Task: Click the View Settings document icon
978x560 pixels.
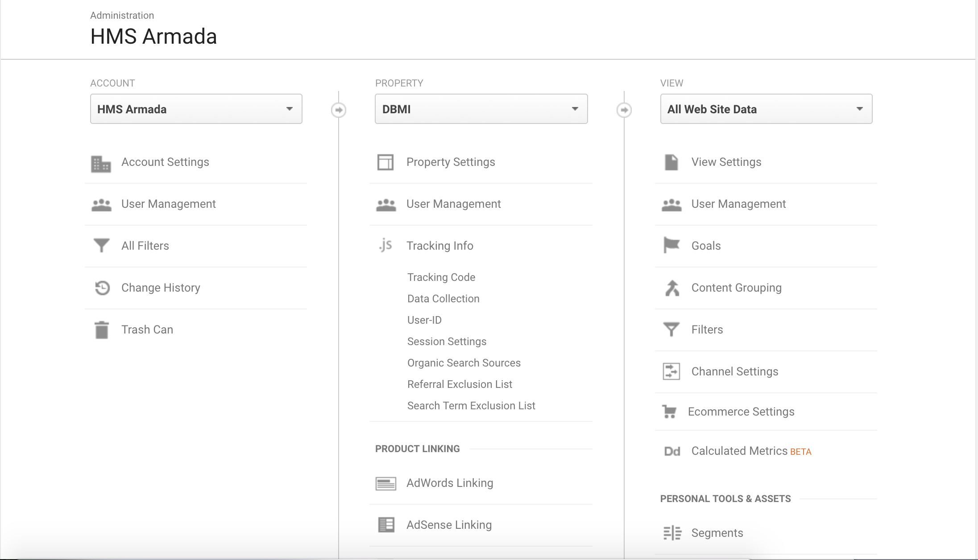Action: (671, 162)
